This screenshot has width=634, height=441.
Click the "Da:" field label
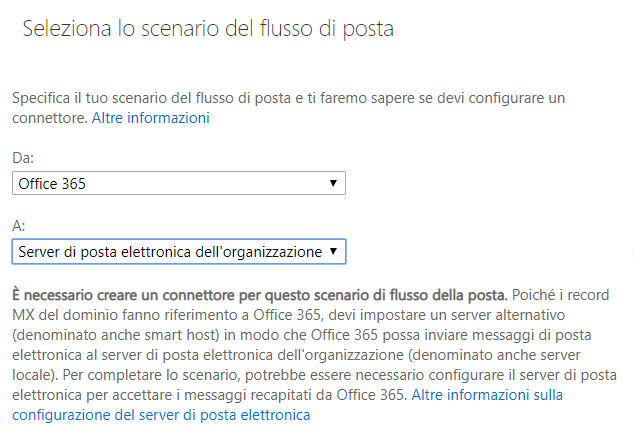(23, 158)
